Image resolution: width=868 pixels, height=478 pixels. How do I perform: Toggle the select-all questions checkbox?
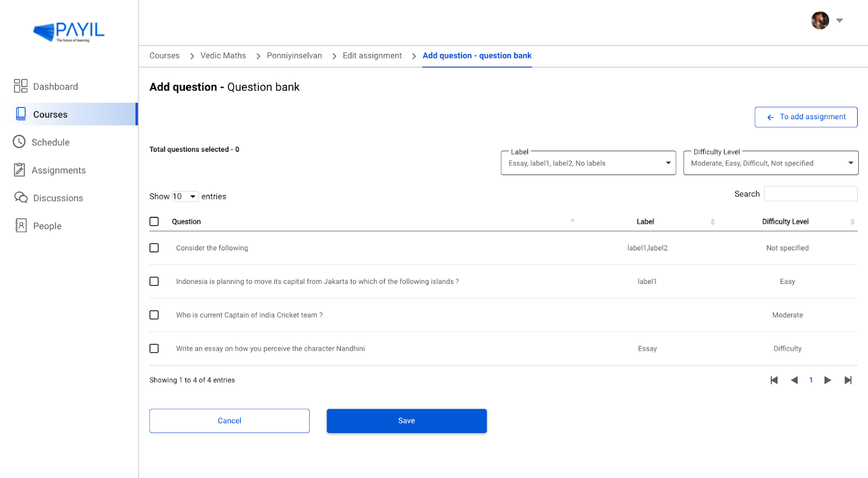tap(154, 221)
